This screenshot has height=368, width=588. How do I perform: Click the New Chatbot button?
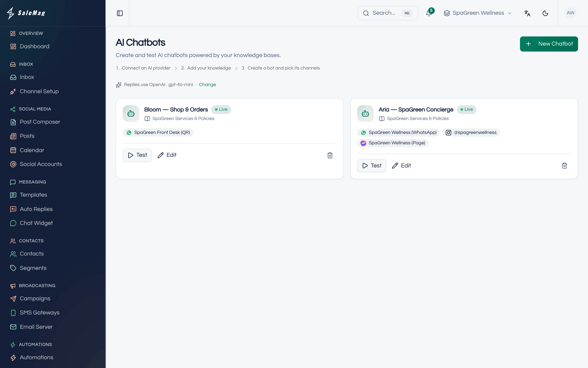click(549, 44)
